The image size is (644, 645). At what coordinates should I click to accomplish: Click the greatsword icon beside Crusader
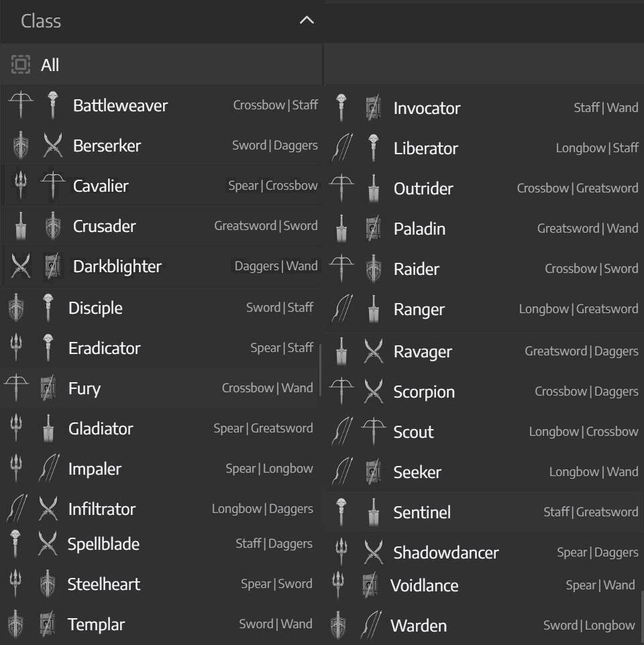[21, 225]
